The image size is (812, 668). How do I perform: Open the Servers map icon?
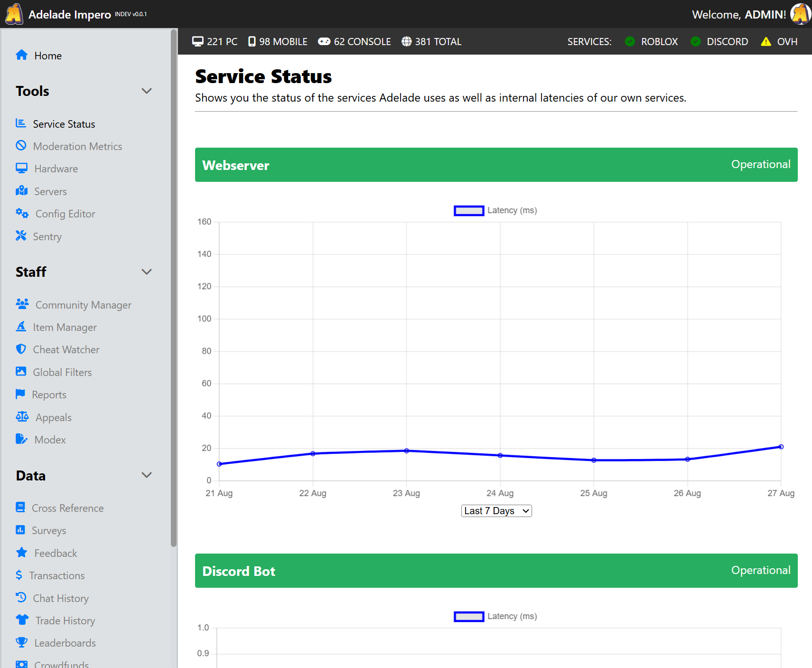(x=22, y=191)
